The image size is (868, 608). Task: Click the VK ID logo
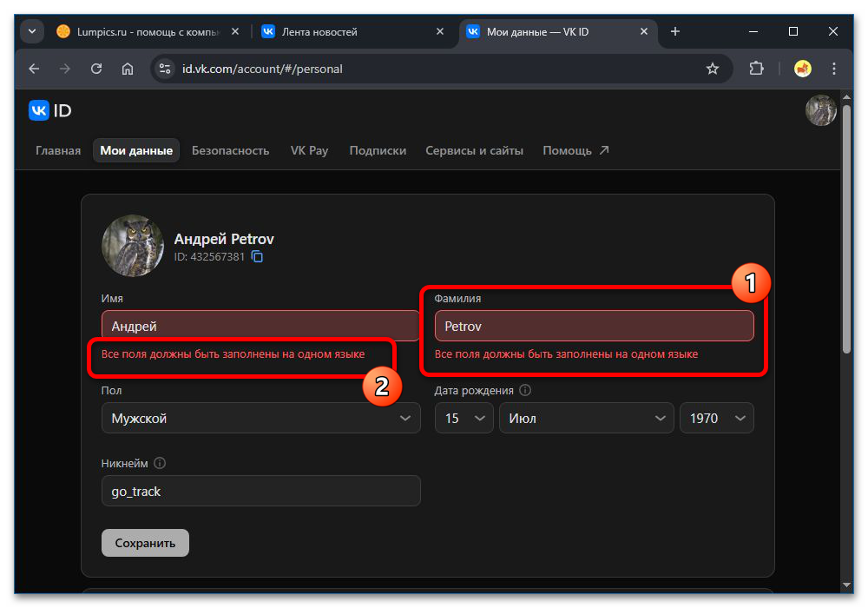[50, 110]
